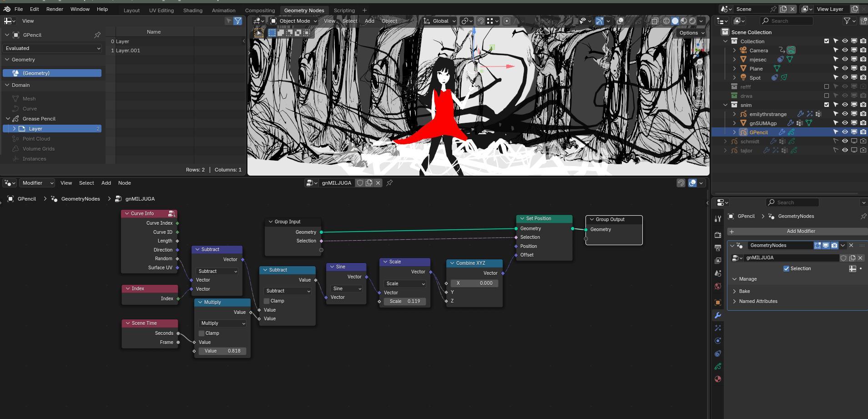Open the Render properties tab
This screenshot has height=419, width=868.
tap(718, 235)
